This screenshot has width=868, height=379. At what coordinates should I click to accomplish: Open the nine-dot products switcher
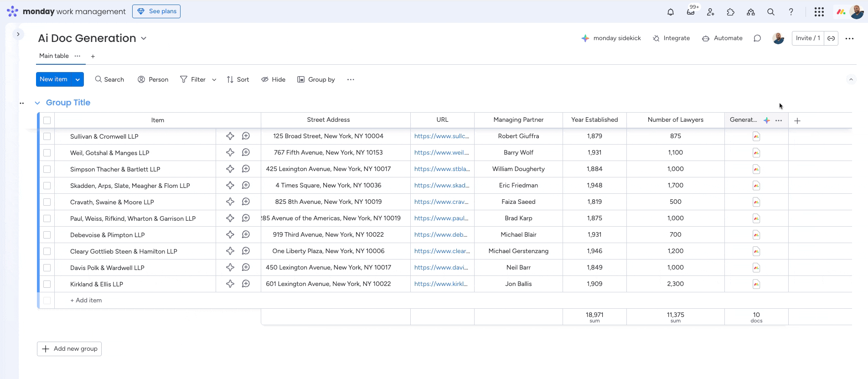click(819, 12)
